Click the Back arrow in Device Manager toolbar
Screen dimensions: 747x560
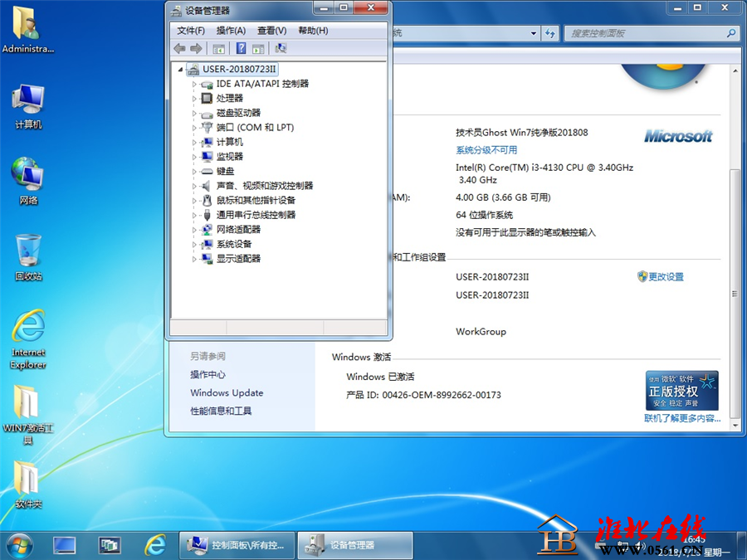179,48
